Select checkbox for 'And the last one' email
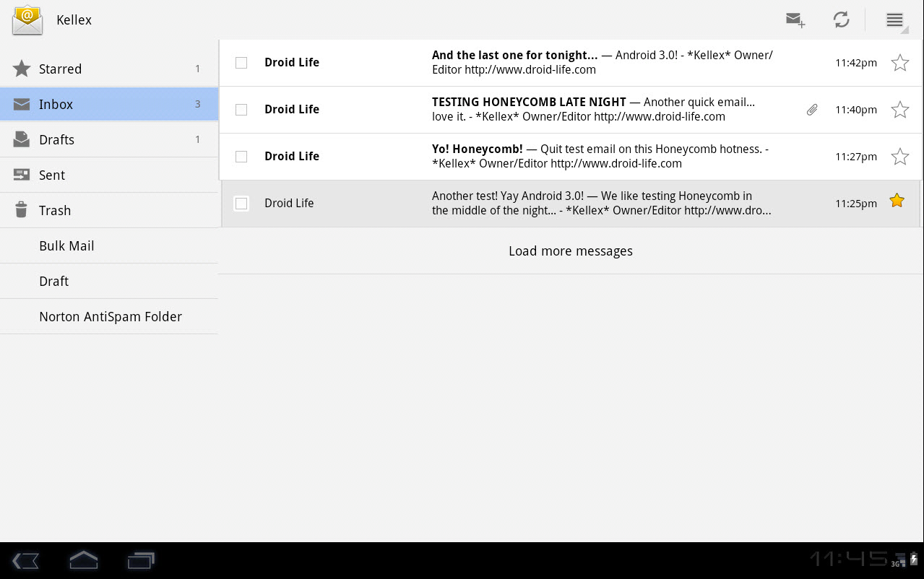Image resolution: width=924 pixels, height=579 pixels. (241, 63)
